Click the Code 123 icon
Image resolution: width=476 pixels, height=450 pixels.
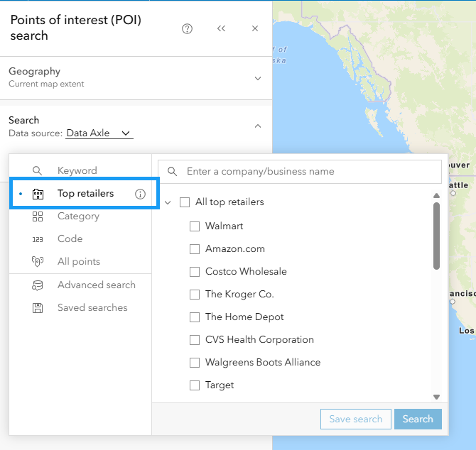(x=38, y=240)
